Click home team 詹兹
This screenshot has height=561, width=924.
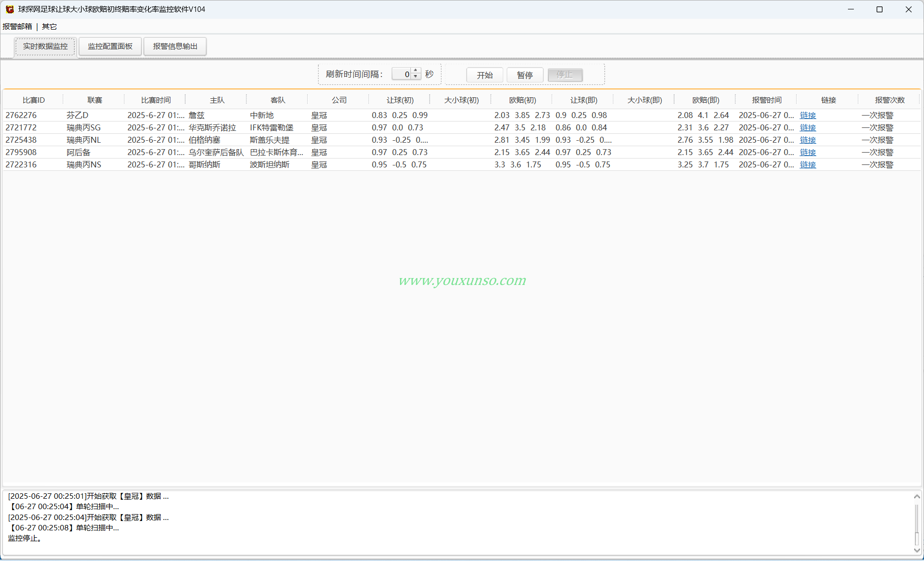pyautogui.click(x=197, y=116)
